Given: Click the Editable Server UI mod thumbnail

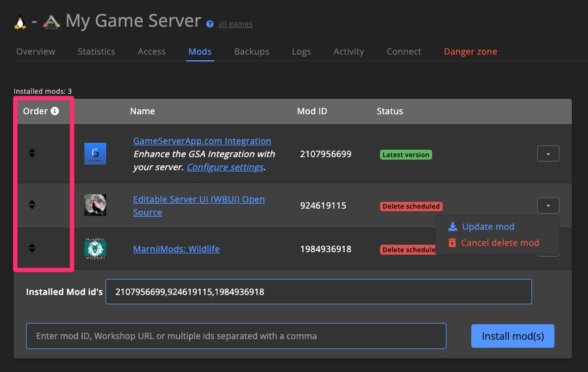Looking at the screenshot, I should (x=95, y=205).
